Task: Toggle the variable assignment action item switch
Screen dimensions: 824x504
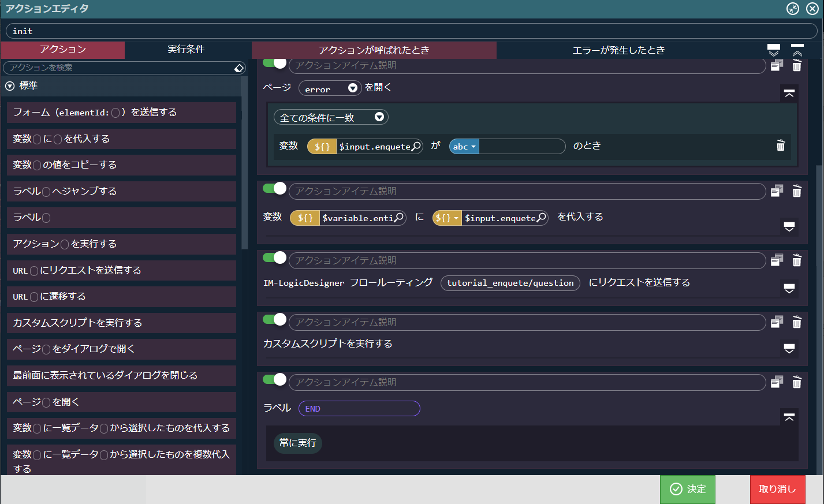Action: (x=274, y=188)
